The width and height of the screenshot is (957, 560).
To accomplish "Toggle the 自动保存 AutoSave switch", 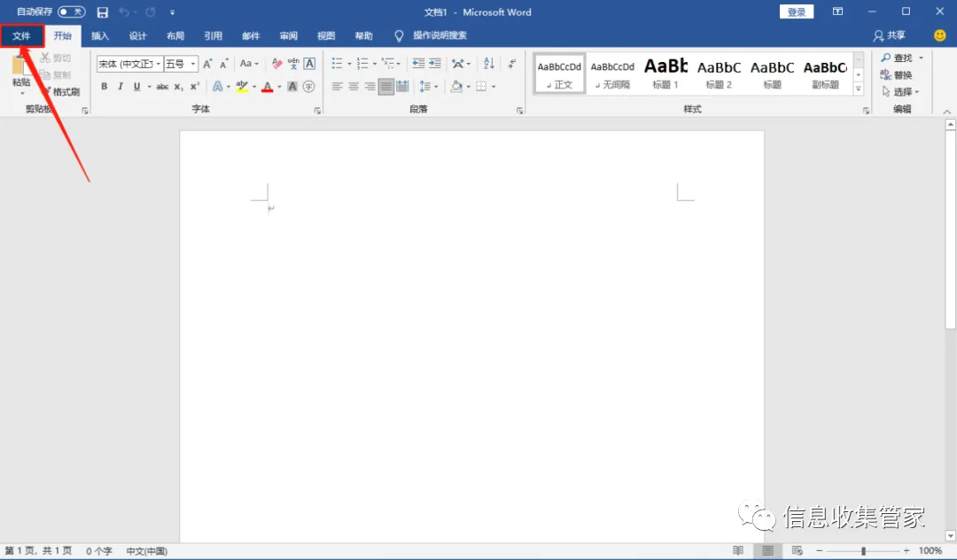I will [72, 12].
